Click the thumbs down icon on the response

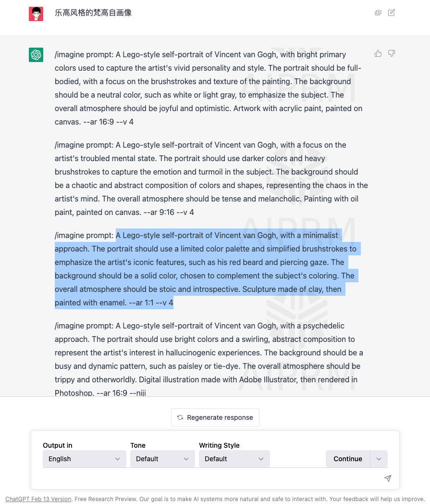[x=392, y=53]
